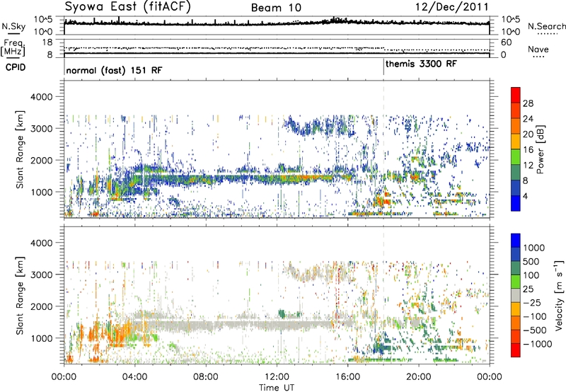Pick the red bottom segment of Velocity colorbar

coord(516,350)
